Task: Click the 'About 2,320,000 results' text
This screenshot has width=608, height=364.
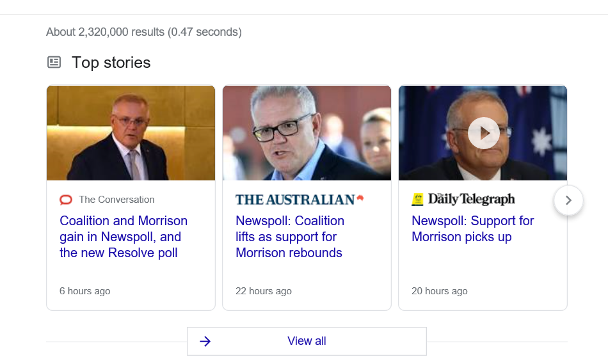Action: click(144, 31)
